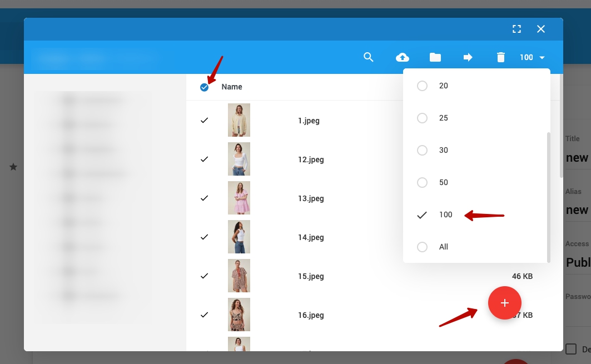The width and height of the screenshot is (591, 364).
Task: Select the All items radio option
Action: [x=422, y=247]
